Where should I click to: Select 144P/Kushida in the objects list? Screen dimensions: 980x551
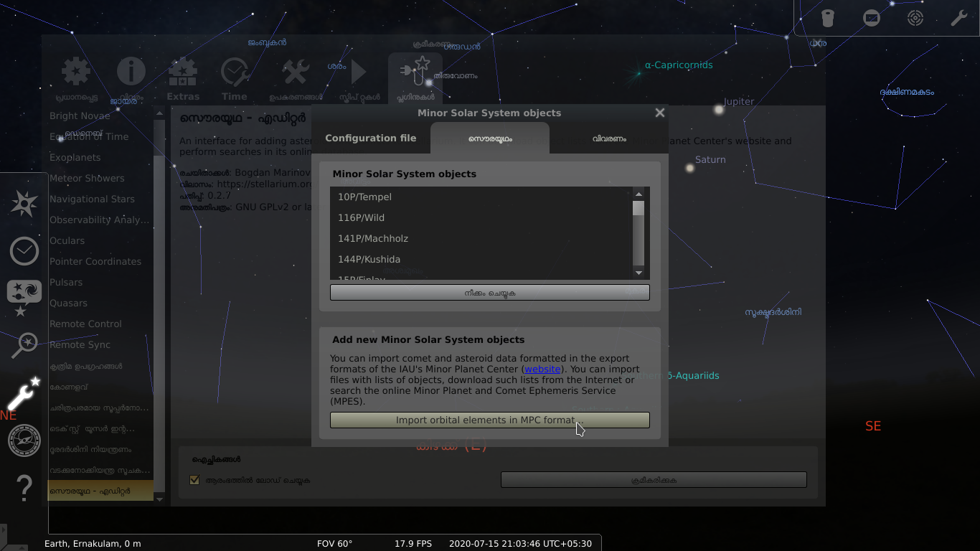pyautogui.click(x=481, y=259)
